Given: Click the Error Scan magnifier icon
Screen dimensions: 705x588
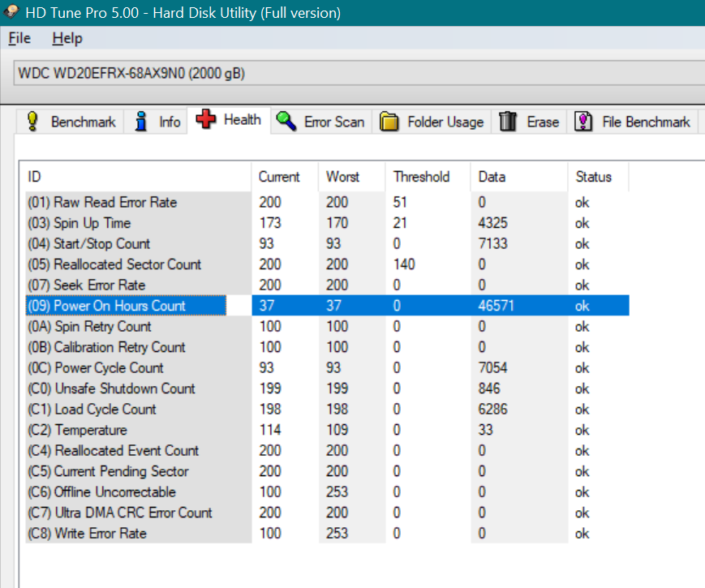Looking at the screenshot, I should point(286,122).
